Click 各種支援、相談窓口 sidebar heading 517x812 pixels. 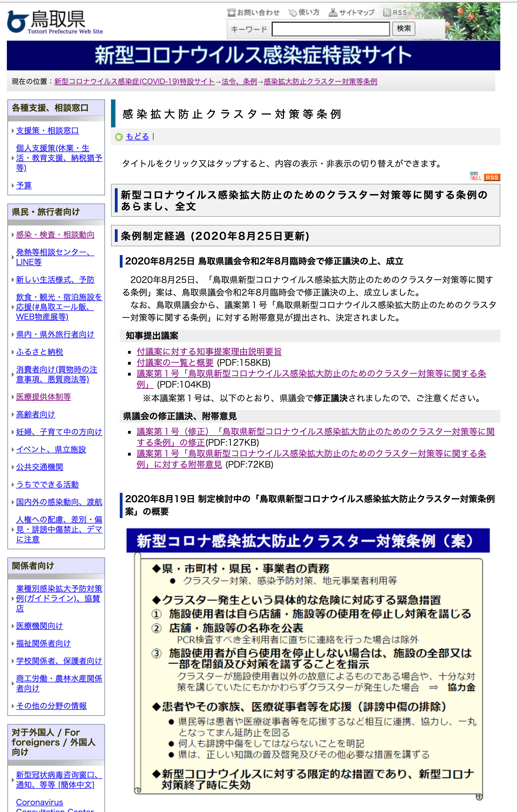pyautogui.click(x=56, y=108)
